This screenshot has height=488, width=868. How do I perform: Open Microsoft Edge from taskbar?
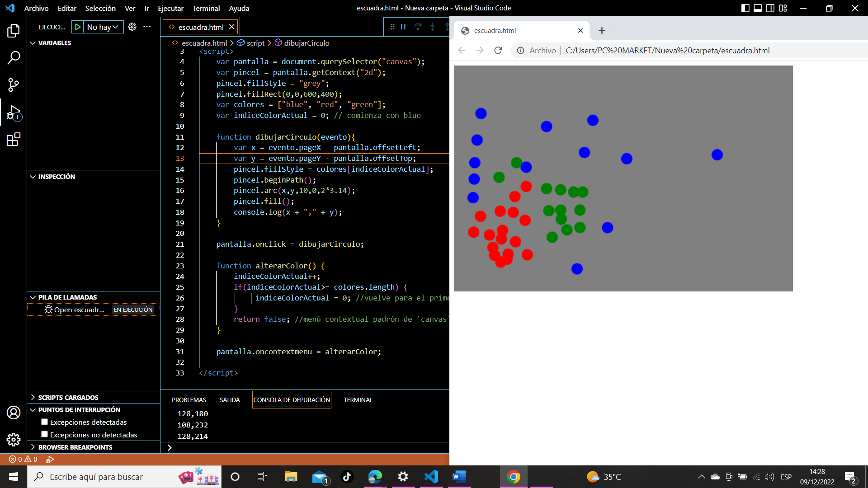tap(375, 477)
